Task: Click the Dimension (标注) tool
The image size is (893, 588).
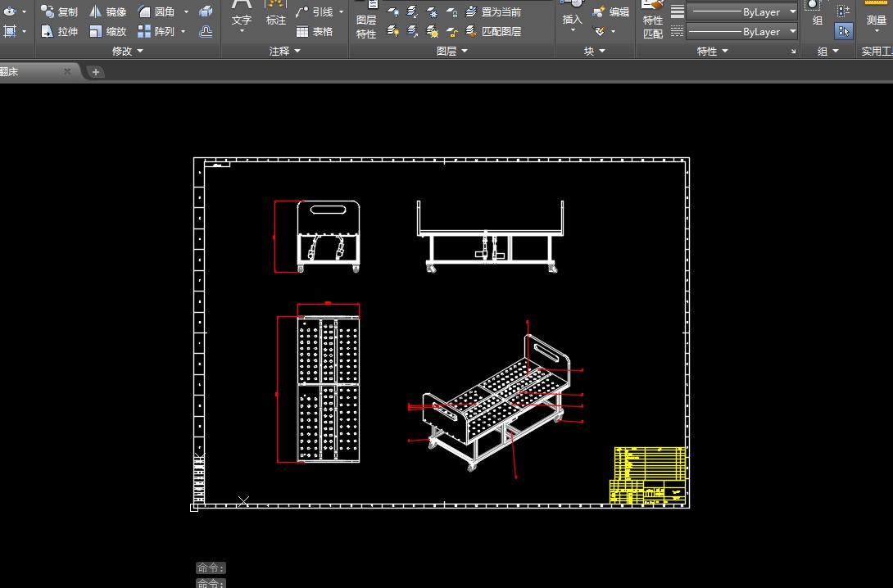Action: click(275, 14)
